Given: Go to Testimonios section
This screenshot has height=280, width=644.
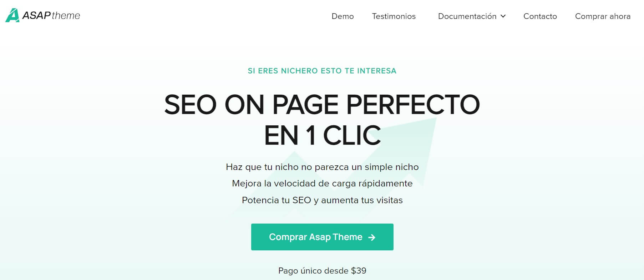Looking at the screenshot, I should (394, 16).
